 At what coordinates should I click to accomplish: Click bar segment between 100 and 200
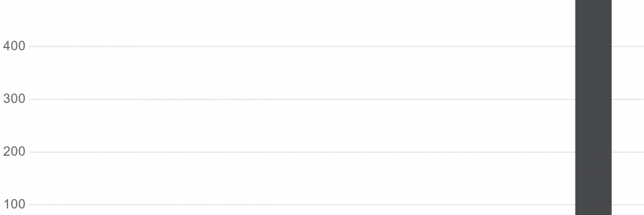(593, 178)
